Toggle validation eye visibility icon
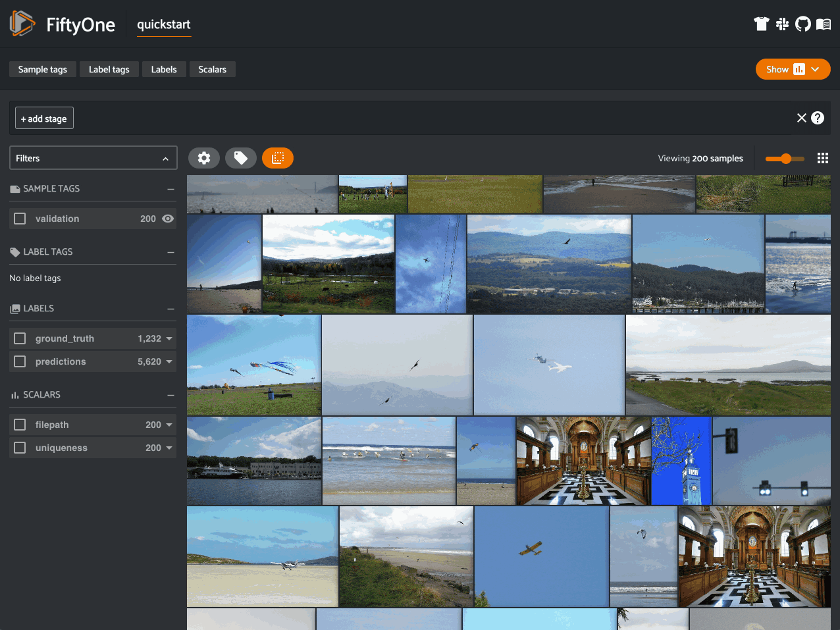This screenshot has height=630, width=840. [168, 219]
